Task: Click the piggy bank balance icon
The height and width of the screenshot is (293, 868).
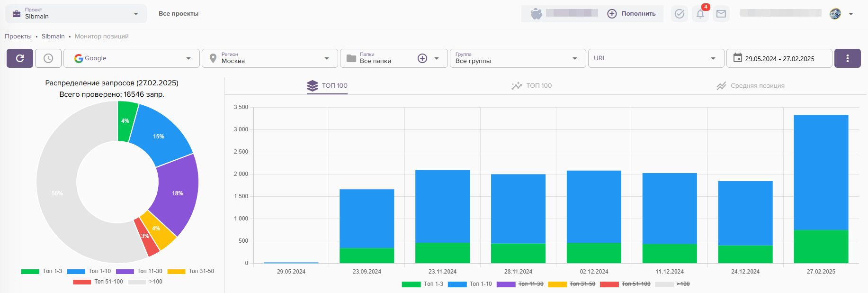Action: pyautogui.click(x=536, y=14)
